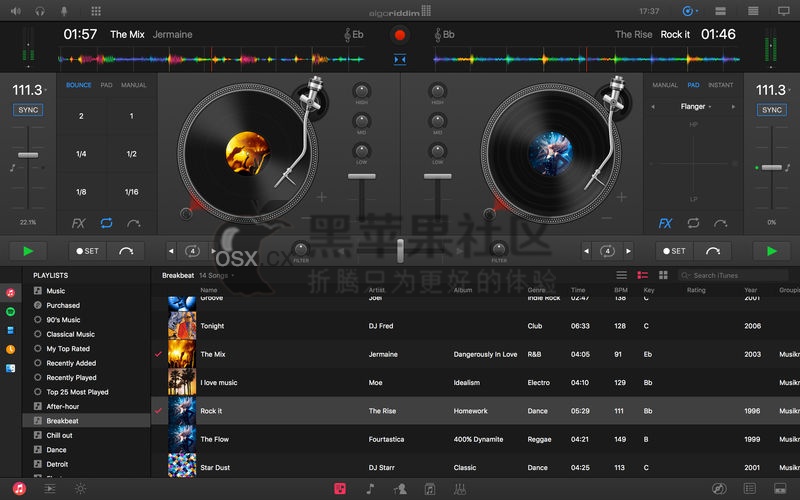Screen dimensions: 800x500
Task: Halve left deck loop length arrow
Action: pos(171,251)
